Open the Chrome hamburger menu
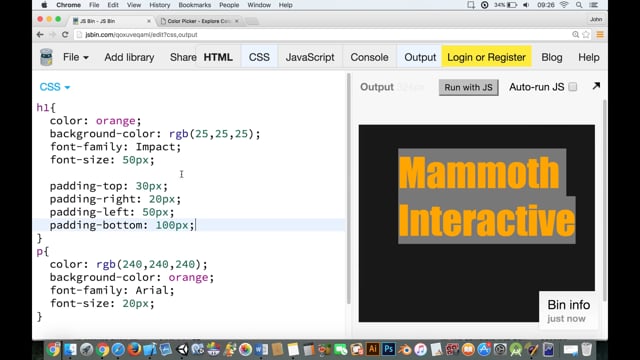 tap(600, 35)
